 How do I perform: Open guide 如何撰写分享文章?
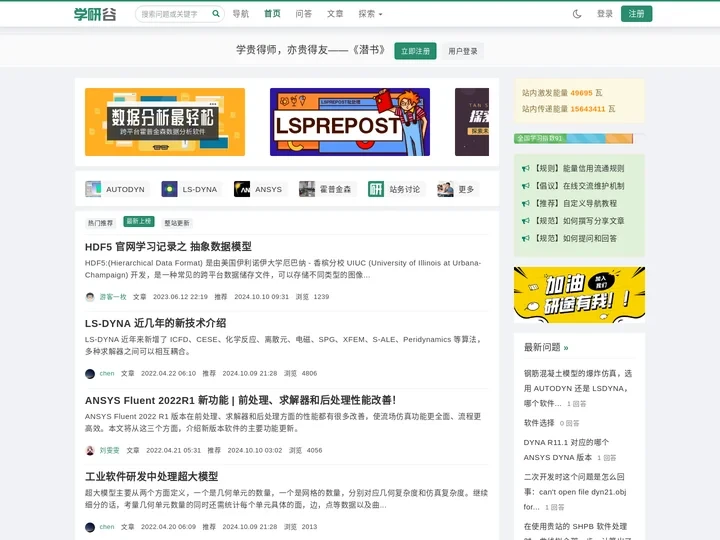[x=579, y=221]
